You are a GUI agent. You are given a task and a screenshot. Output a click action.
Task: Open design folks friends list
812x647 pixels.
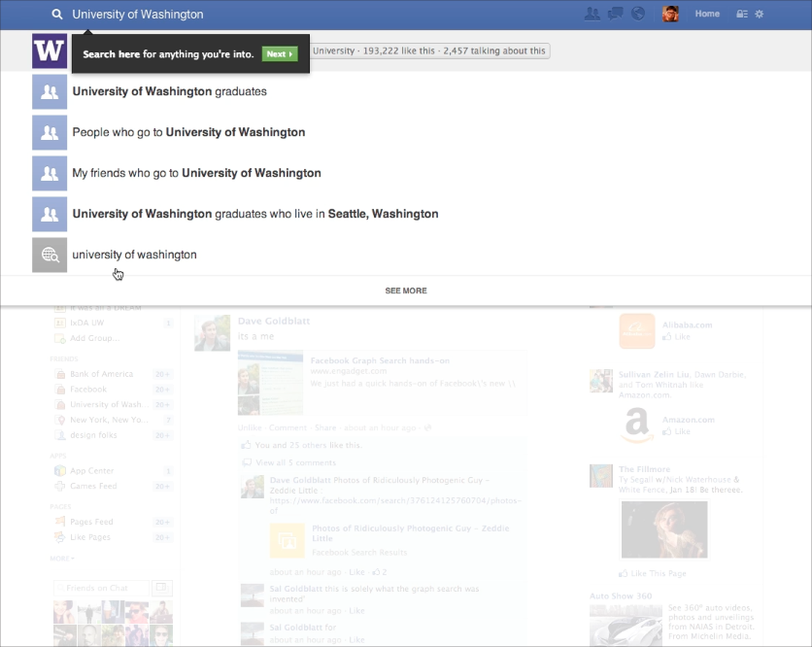93,435
